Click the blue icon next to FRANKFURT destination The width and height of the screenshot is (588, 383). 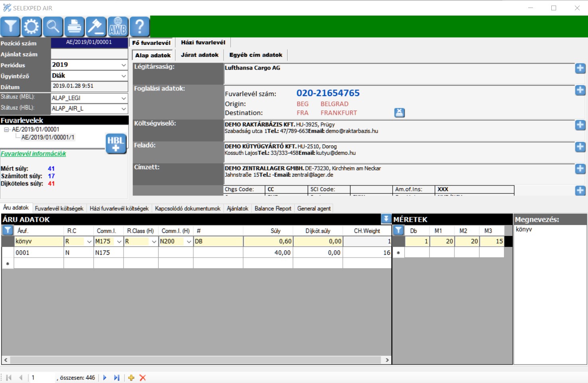pos(399,113)
